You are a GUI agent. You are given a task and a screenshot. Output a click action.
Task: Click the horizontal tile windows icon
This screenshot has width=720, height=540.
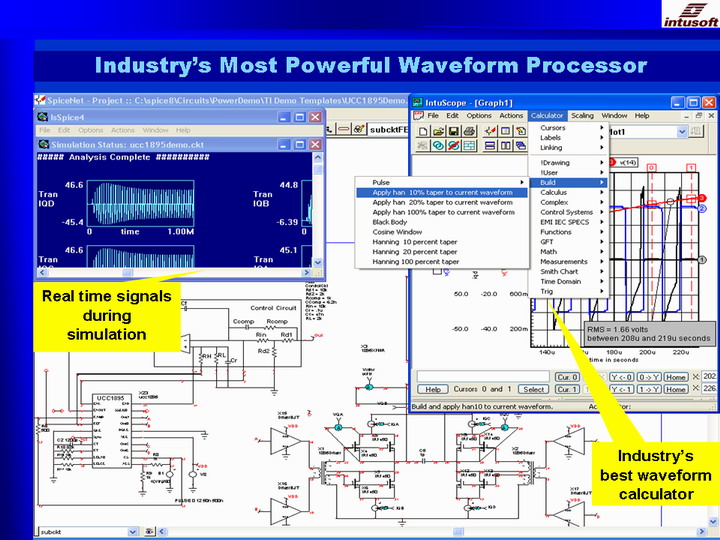(x=490, y=146)
